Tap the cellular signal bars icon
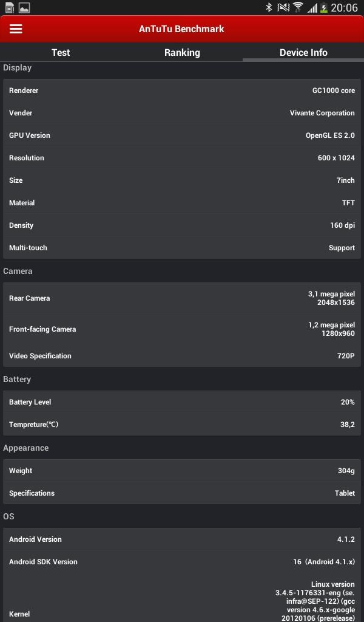The width and height of the screenshot is (364, 622). (312, 8)
